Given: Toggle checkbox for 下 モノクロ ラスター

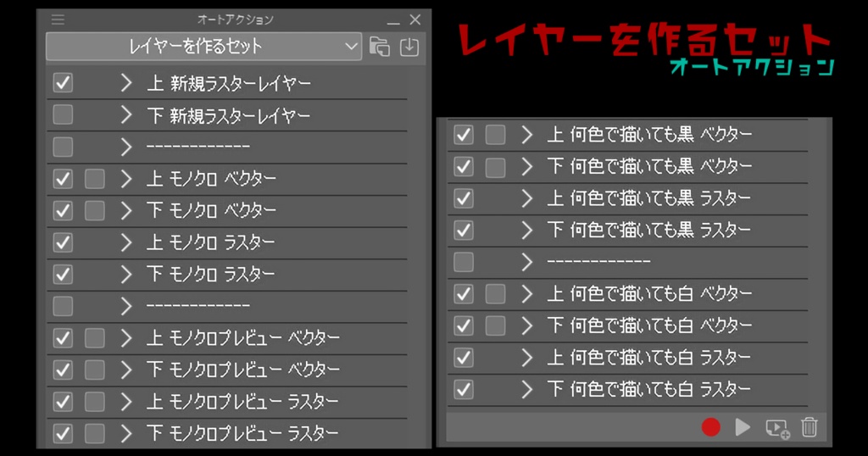Looking at the screenshot, I should (x=63, y=275).
